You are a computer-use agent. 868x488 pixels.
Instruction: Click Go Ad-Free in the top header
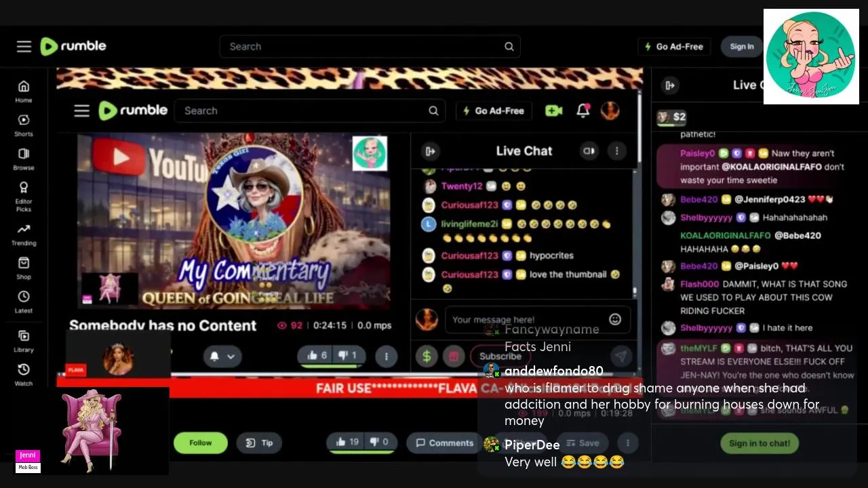[673, 46]
